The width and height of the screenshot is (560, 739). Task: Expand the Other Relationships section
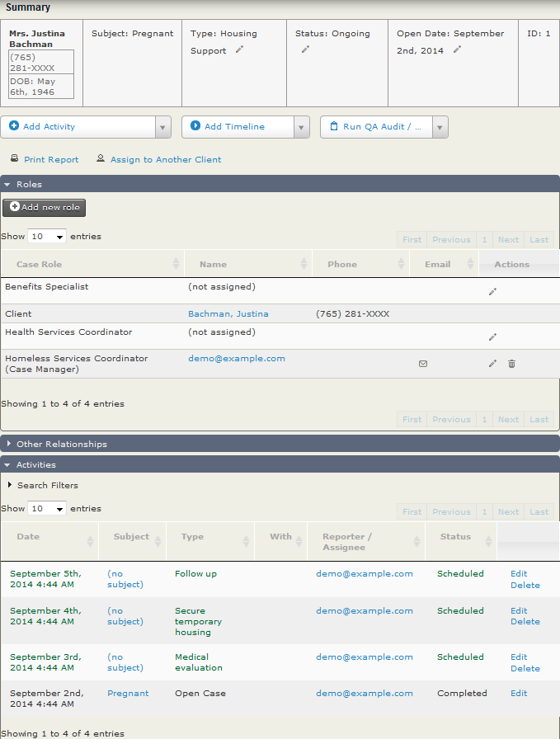click(62, 444)
